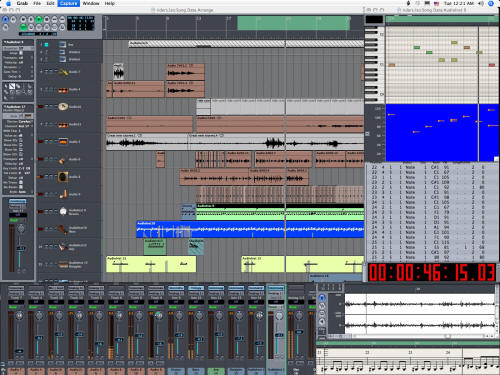Image resolution: width=500 pixels, height=375 pixels.
Task: Click the cyan square on the top track
Action: pos(46,44)
